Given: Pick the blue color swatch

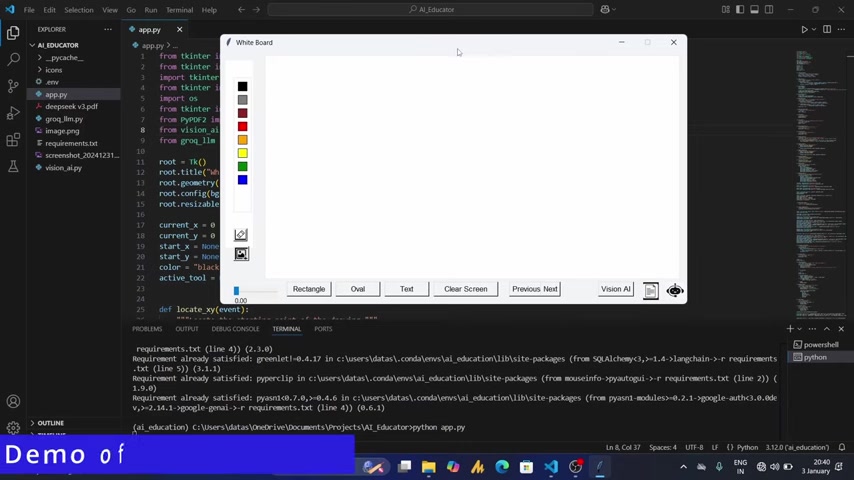Looking at the screenshot, I should point(242,180).
